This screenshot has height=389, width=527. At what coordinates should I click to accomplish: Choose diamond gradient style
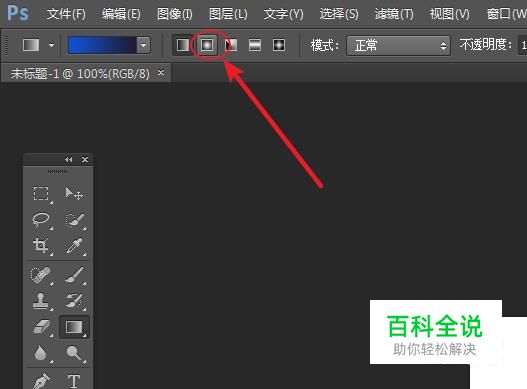[x=279, y=45]
